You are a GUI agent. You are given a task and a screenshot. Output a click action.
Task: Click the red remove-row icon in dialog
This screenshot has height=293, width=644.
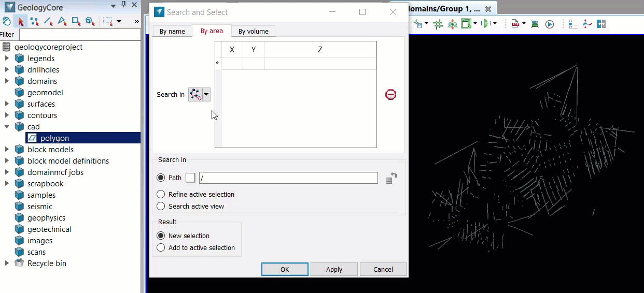coord(390,94)
